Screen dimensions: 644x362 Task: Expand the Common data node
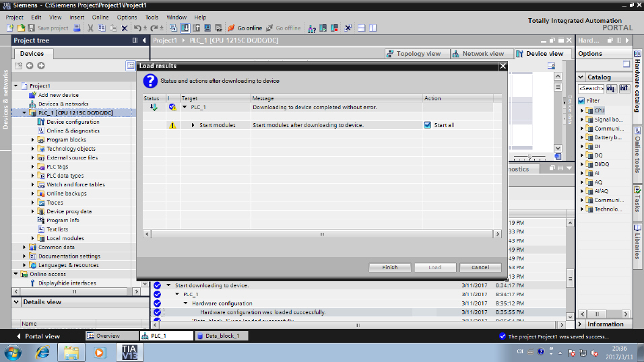coord(24,248)
